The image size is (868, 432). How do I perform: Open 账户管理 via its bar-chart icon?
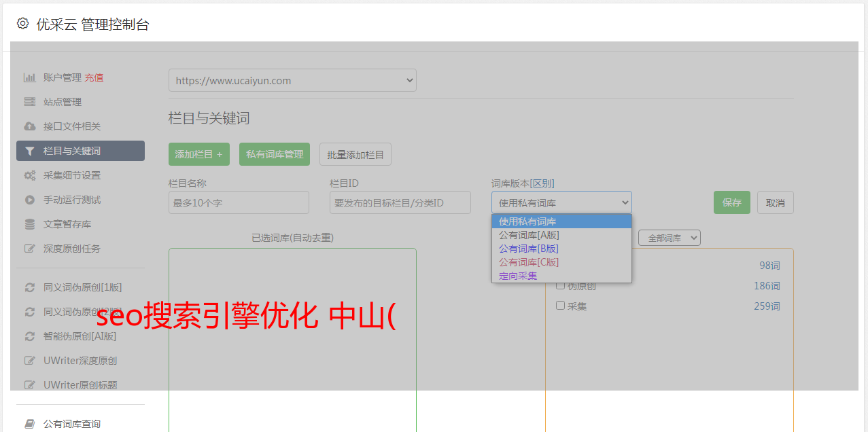click(x=29, y=77)
